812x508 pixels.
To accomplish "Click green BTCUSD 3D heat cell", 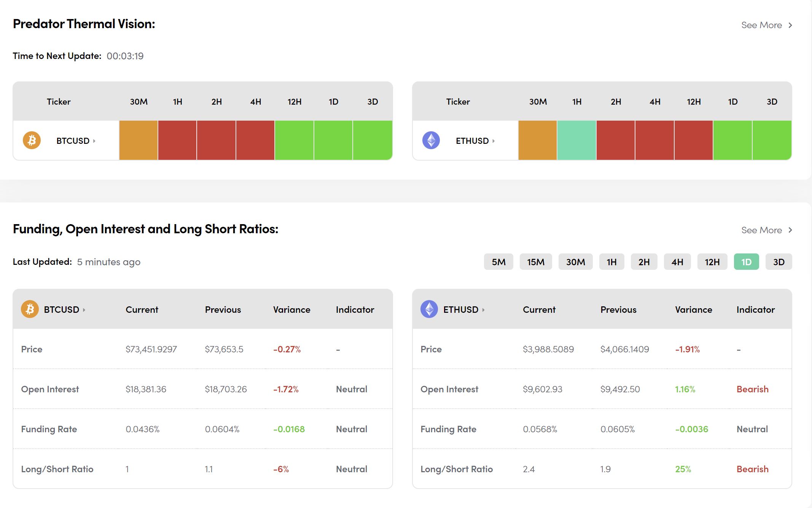I will (372, 140).
